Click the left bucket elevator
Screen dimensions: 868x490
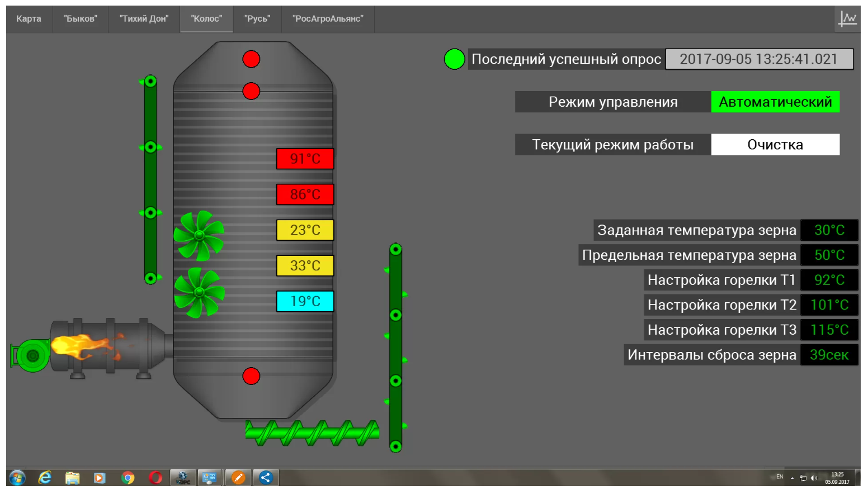(150, 179)
